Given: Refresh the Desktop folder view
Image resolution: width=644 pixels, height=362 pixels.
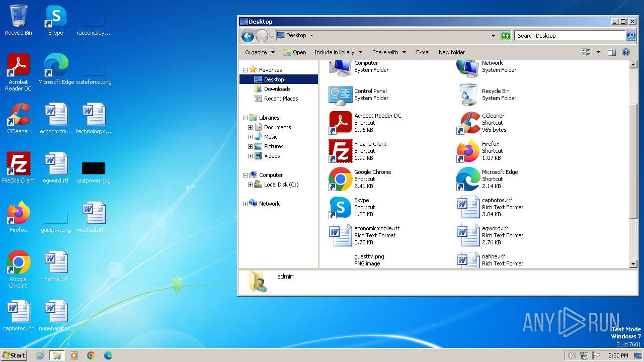Looking at the screenshot, I should click(x=506, y=36).
